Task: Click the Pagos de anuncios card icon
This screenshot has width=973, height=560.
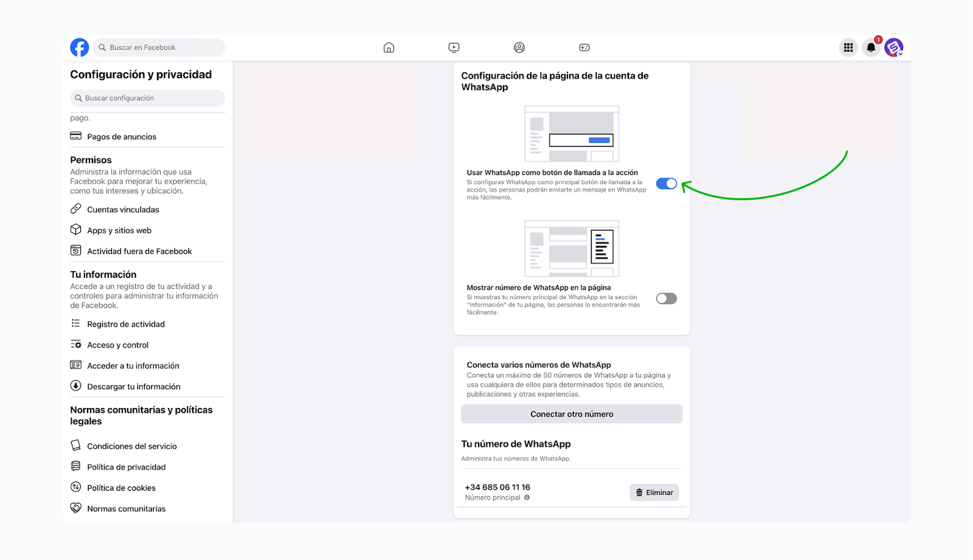Action: coord(76,136)
